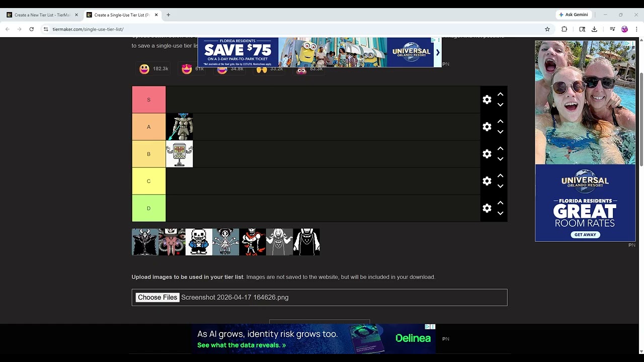The image size is (644, 362).
Task: Click the Ask Gemini button
Action: click(574, 15)
